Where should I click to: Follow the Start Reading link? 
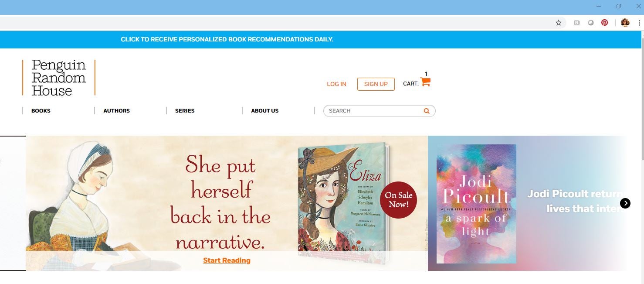click(x=227, y=260)
